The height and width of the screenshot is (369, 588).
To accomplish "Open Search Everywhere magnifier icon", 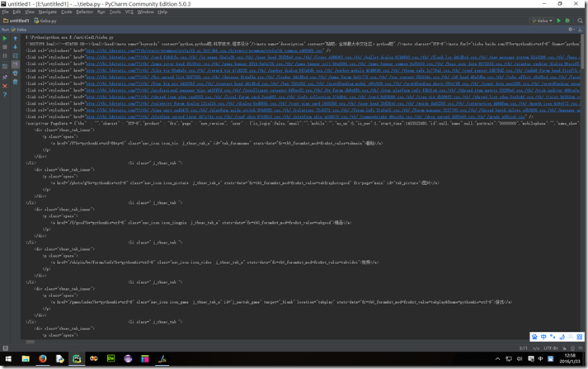I will coord(580,21).
